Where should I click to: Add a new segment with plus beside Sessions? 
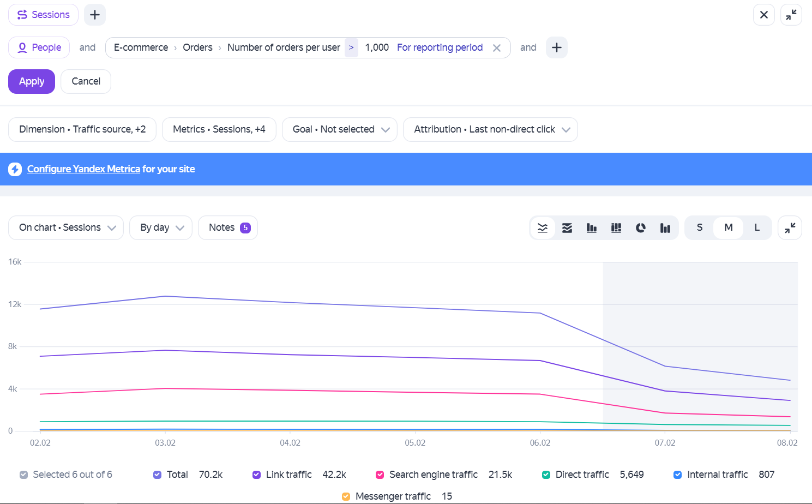[95, 15]
